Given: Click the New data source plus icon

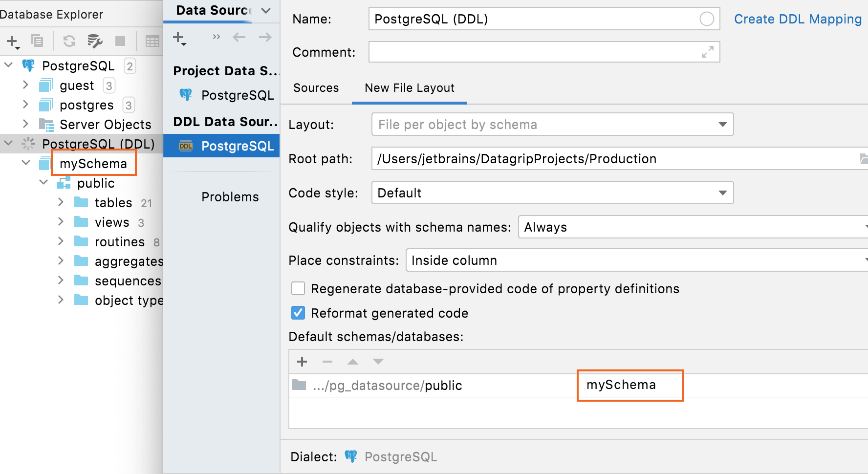Looking at the screenshot, I should point(11,42).
